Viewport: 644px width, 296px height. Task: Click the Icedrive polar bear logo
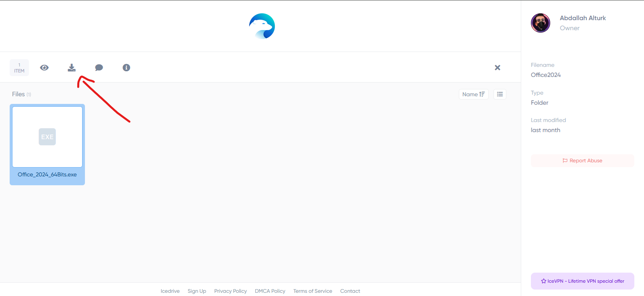pyautogui.click(x=262, y=26)
